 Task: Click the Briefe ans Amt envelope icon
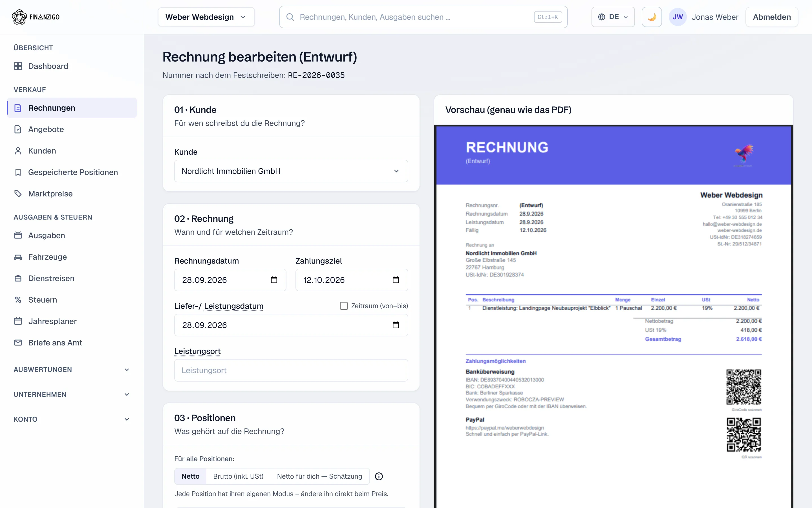click(x=18, y=343)
